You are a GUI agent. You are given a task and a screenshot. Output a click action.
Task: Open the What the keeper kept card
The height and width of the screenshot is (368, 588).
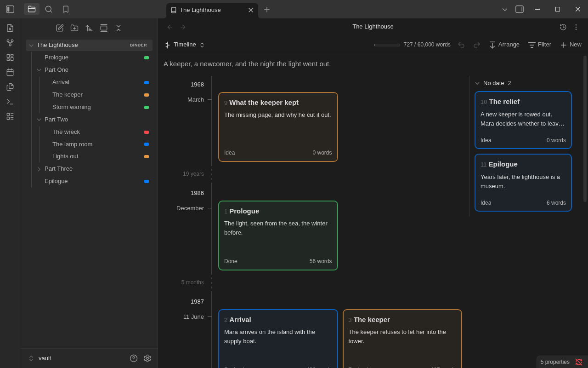[x=278, y=127]
